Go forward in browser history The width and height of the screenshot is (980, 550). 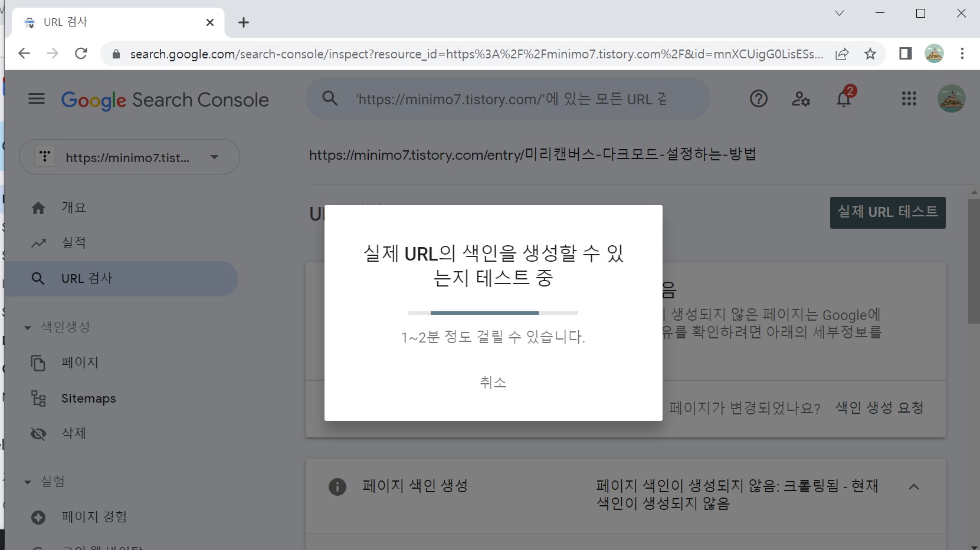pyautogui.click(x=53, y=54)
